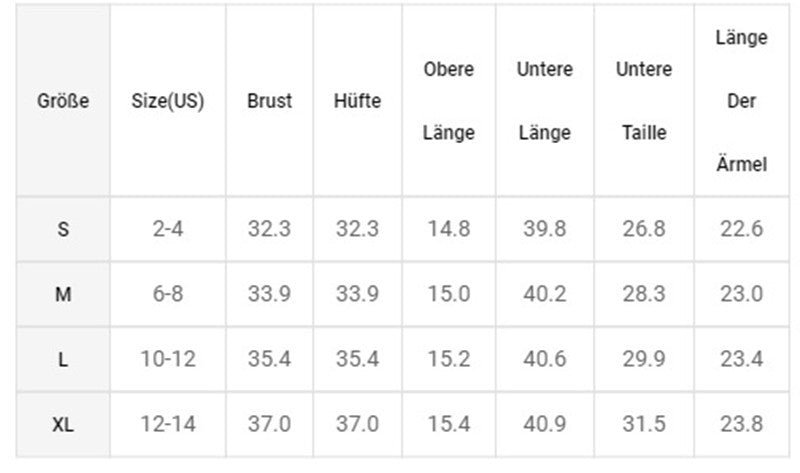Select the Hüfte column header
The image size is (800, 473).
coord(357,101)
